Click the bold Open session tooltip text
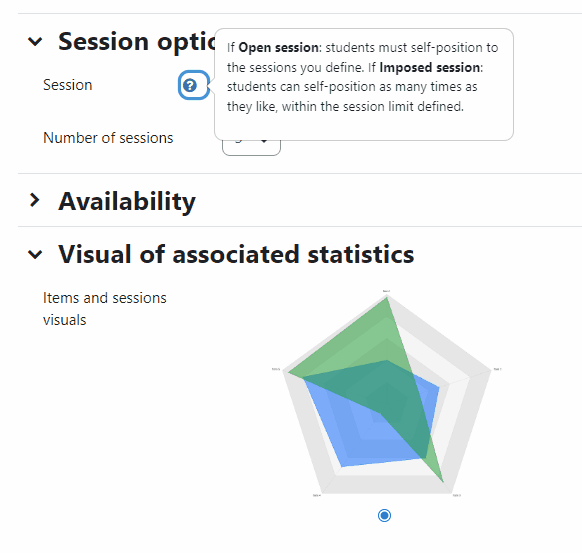The image size is (582, 553). [x=278, y=48]
